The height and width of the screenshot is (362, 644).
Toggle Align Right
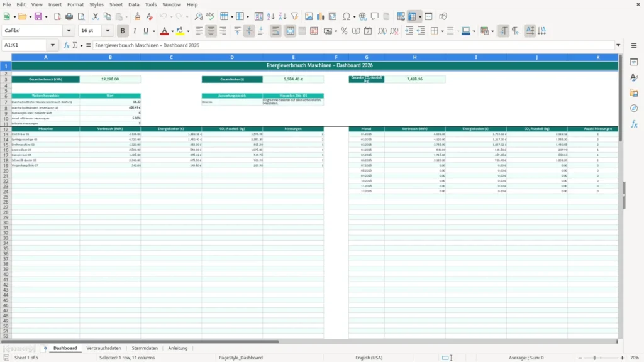223,31
